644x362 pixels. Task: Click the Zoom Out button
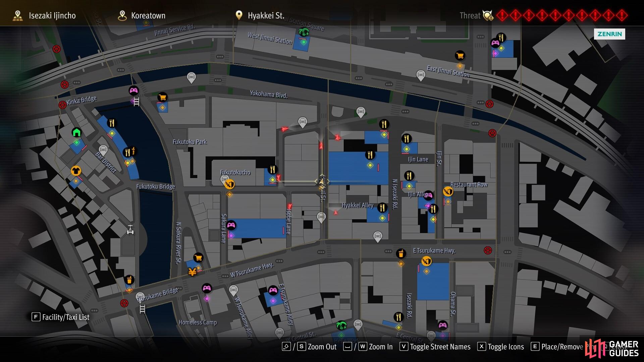[x=309, y=347]
